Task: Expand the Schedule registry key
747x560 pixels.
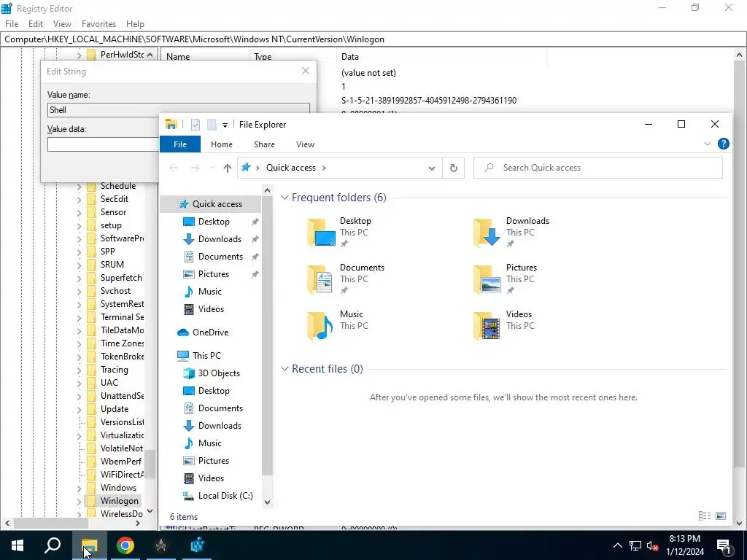Action: (79, 187)
